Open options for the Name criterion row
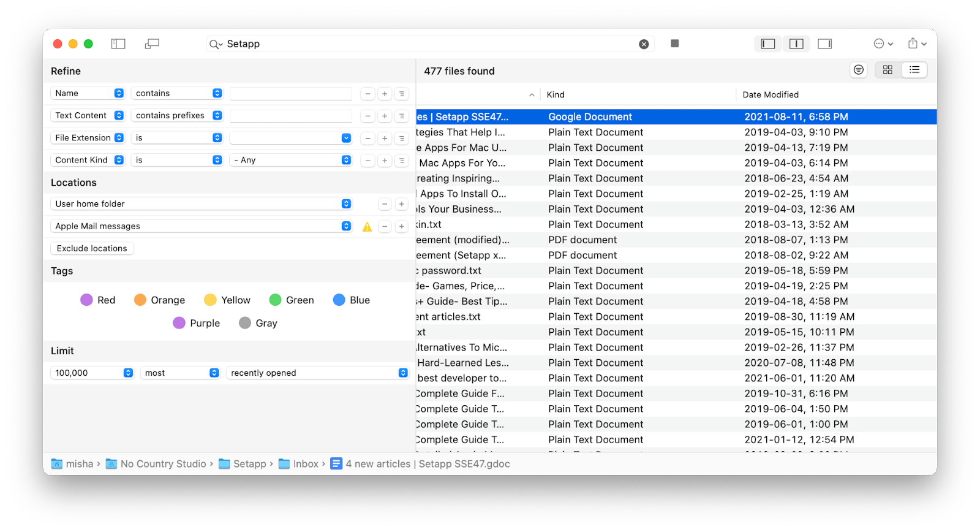Image resolution: width=980 pixels, height=532 pixels. point(402,94)
